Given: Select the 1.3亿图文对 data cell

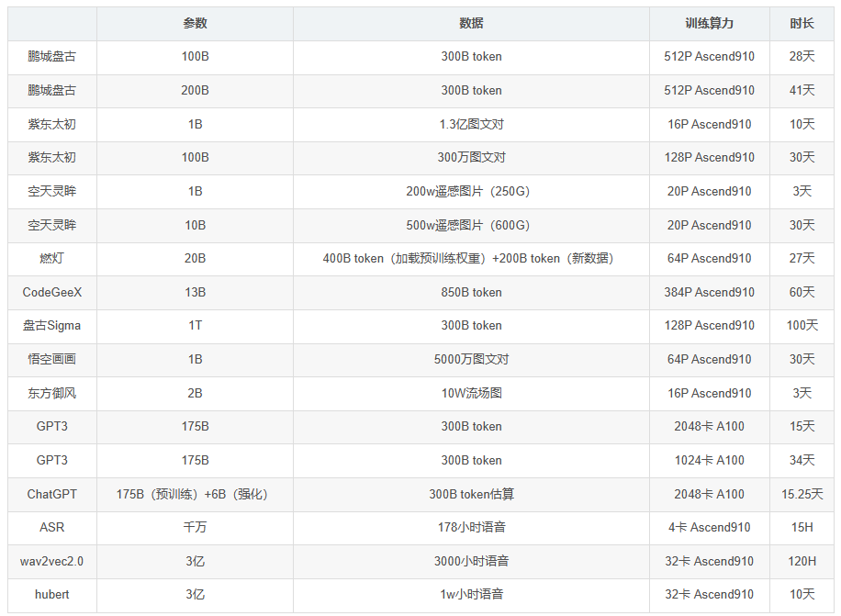Looking at the screenshot, I should 471,124.
